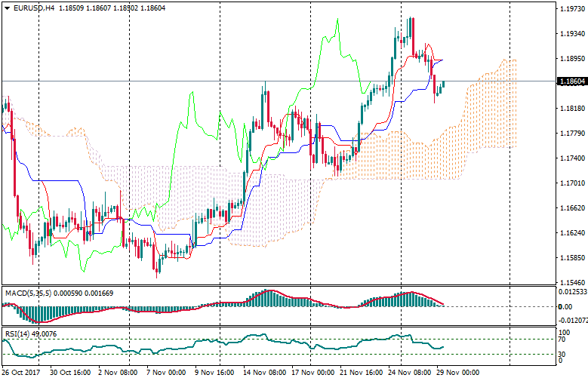The image size is (588, 381).
Task: Click the 1.15460 price axis label
Action: point(571,281)
